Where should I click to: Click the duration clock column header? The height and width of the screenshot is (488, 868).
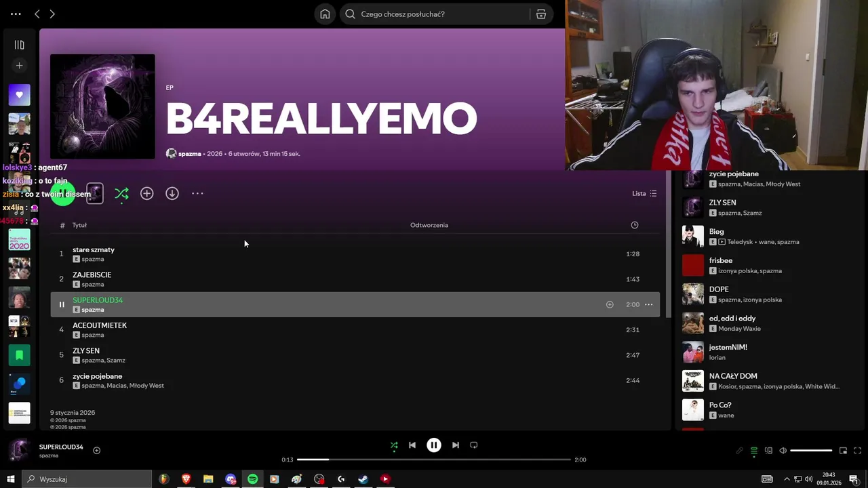(x=635, y=225)
